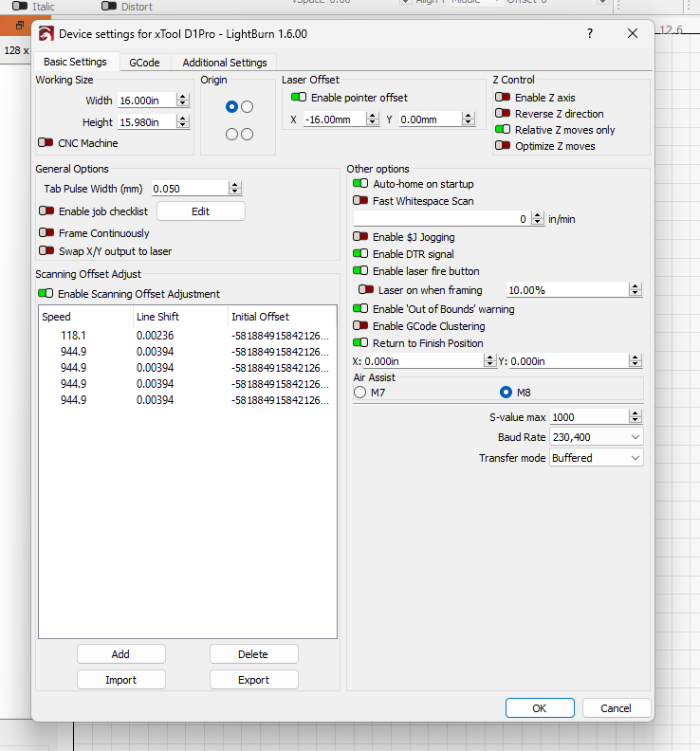The height and width of the screenshot is (751, 700).
Task: Select bottom-right origin radio button
Action: point(248,134)
